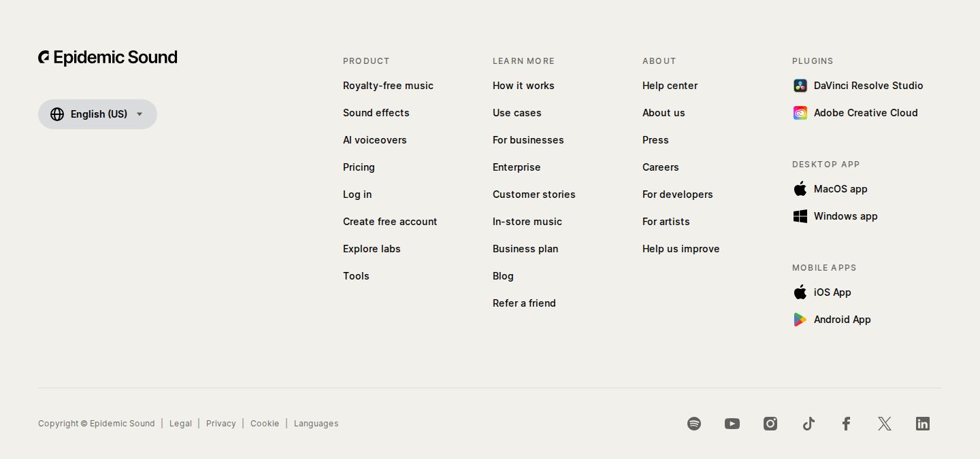This screenshot has width=980, height=459.
Task: Open Legal footer link
Action: [x=180, y=424]
